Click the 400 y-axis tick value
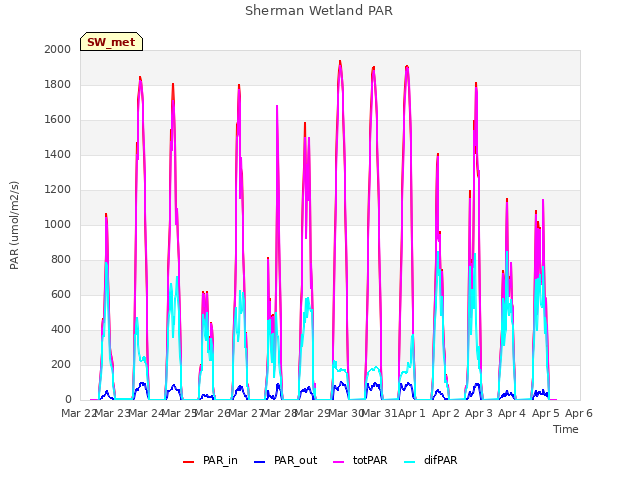The height and width of the screenshot is (480, 640). 61,329
